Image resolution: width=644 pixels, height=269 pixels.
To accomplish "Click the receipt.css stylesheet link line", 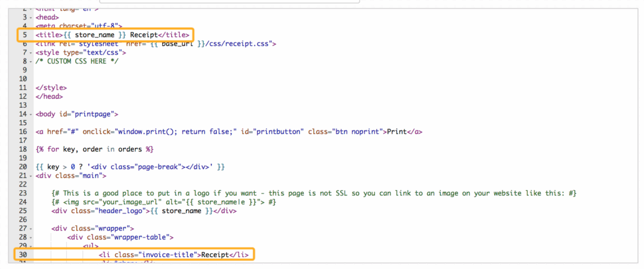I will [156, 43].
